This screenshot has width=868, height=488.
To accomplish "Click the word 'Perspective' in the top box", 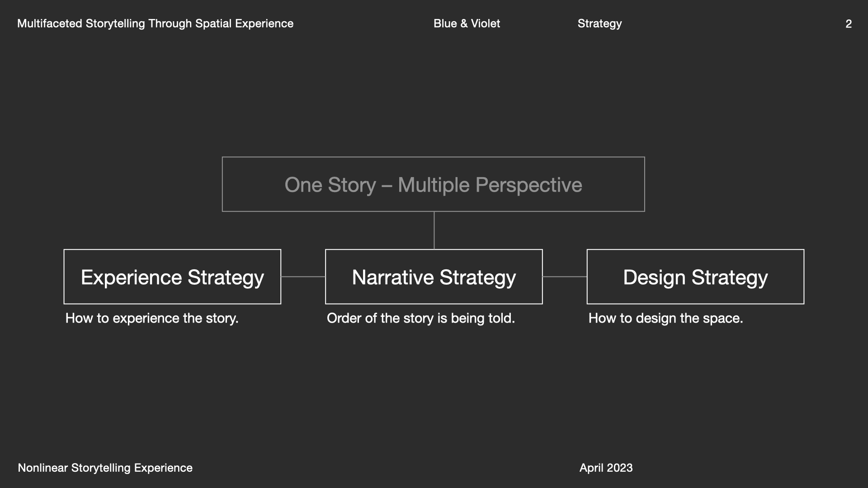I will pyautogui.click(x=528, y=185).
